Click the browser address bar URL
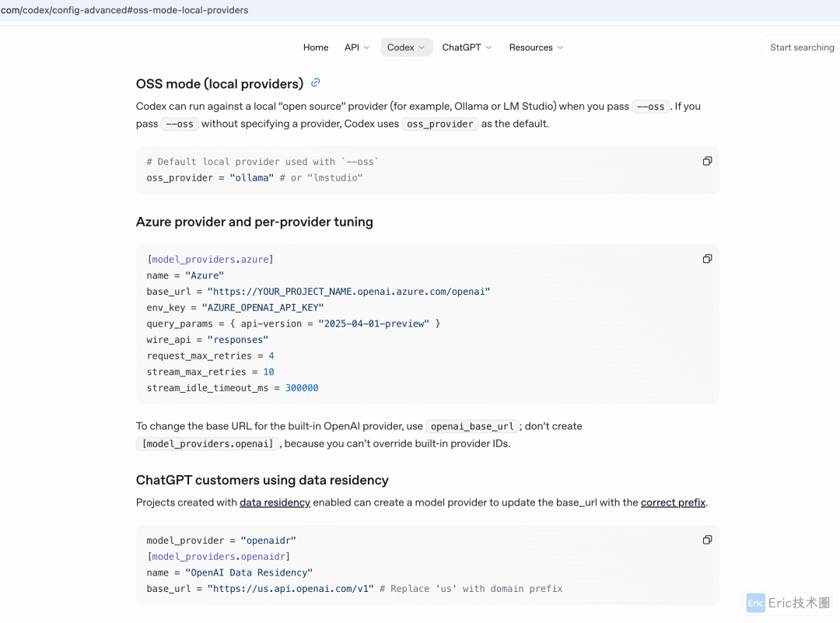The width and height of the screenshot is (840, 623). (x=124, y=10)
